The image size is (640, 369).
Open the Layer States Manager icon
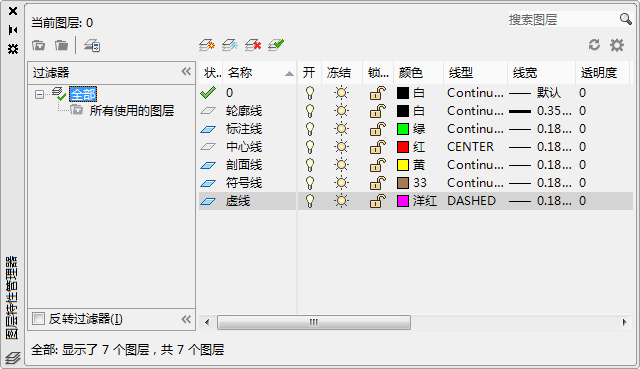(x=92, y=45)
